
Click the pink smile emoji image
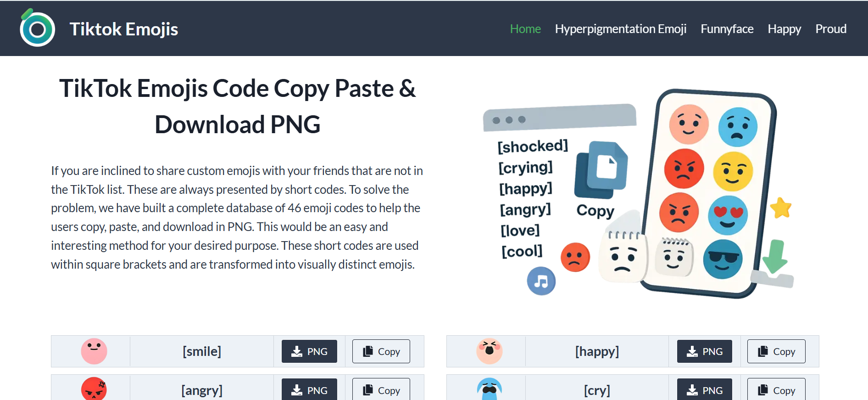coord(94,351)
